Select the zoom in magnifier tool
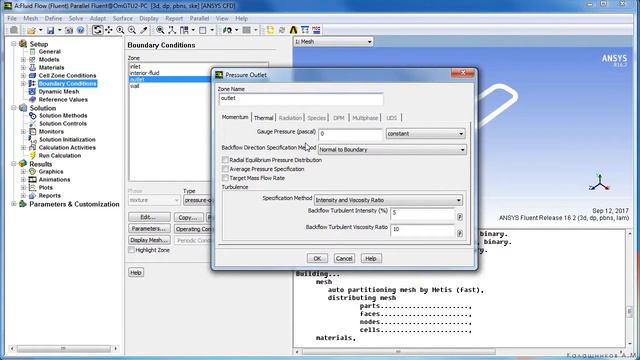640x360 pixels. (120, 30)
